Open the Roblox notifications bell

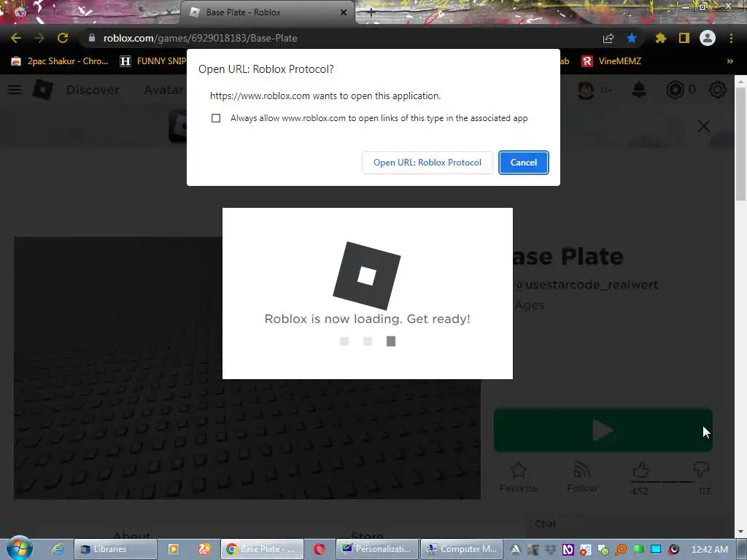pos(639,90)
